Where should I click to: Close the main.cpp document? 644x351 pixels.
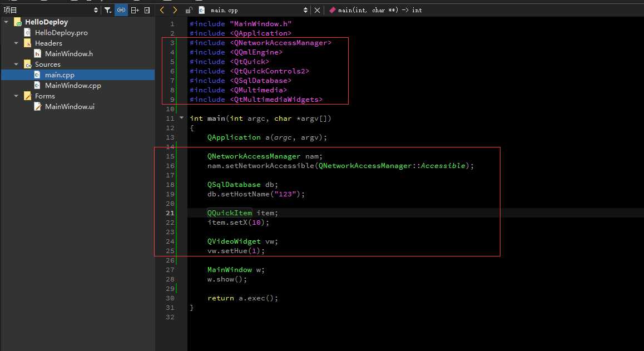(x=317, y=10)
